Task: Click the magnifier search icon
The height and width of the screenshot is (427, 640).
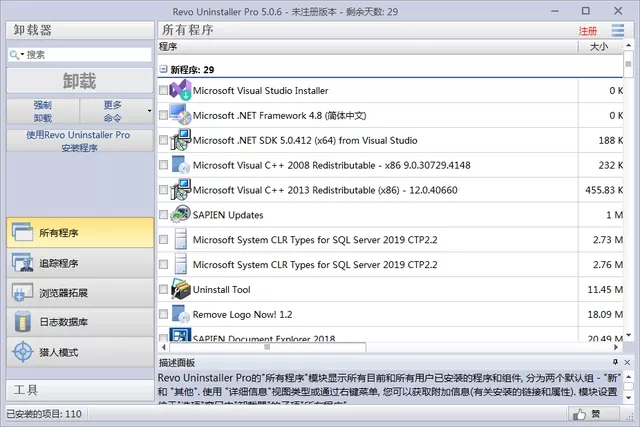Action: point(13,55)
